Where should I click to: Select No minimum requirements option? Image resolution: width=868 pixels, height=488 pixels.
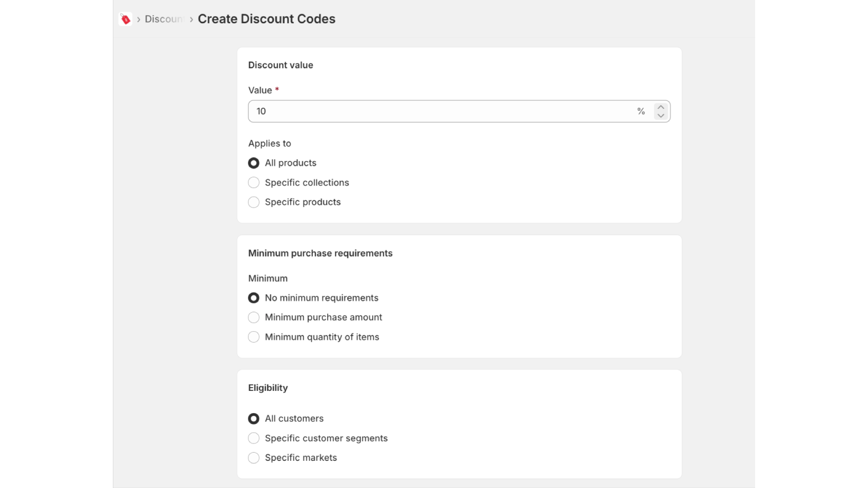[253, 298]
